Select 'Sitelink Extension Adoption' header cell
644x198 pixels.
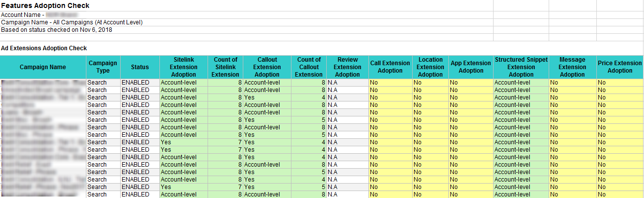(x=183, y=67)
